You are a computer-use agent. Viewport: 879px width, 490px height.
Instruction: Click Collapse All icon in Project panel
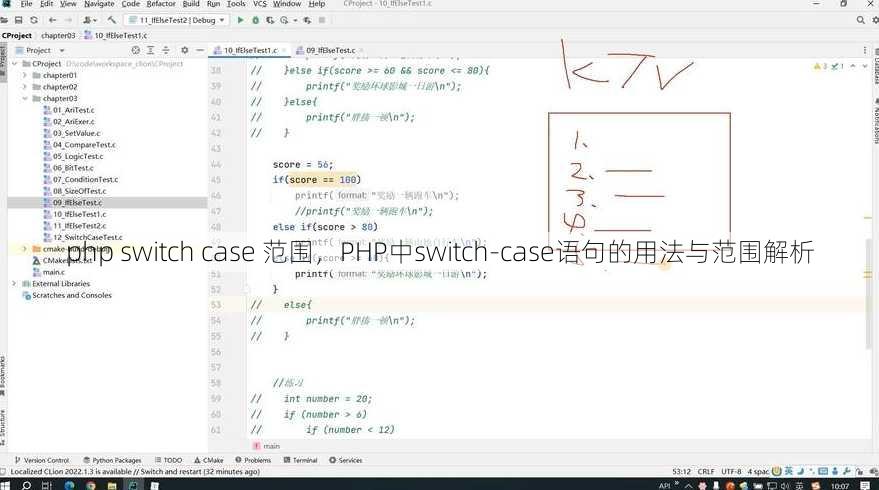point(166,50)
